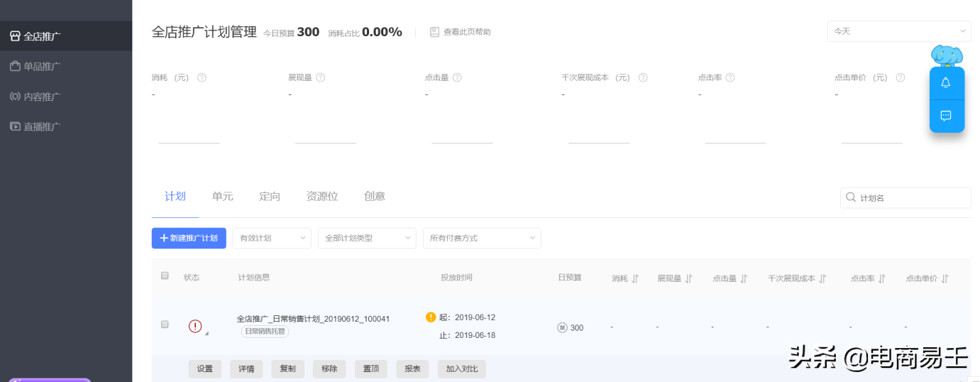Click the 消耗占比 0.00% value

[x=382, y=32]
